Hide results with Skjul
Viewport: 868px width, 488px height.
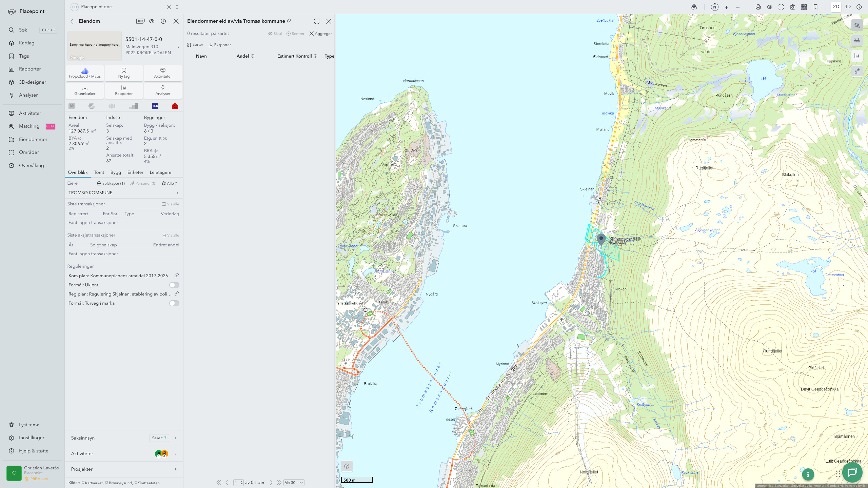275,34
